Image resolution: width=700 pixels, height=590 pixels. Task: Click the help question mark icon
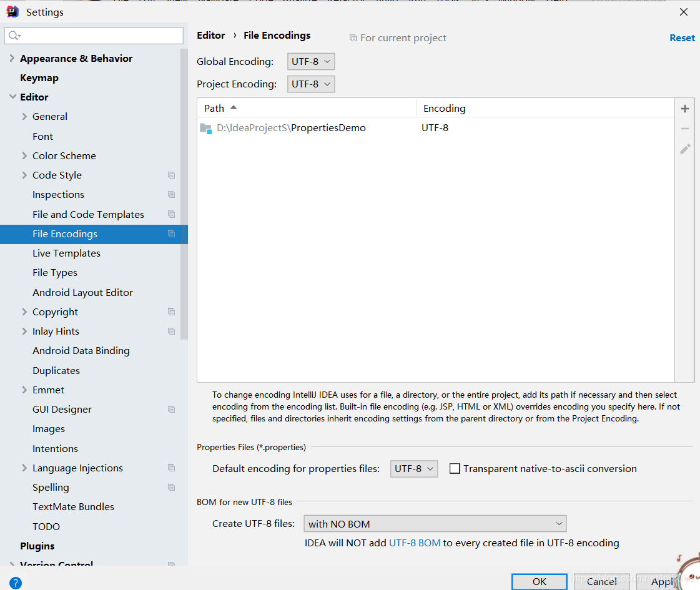click(15, 583)
